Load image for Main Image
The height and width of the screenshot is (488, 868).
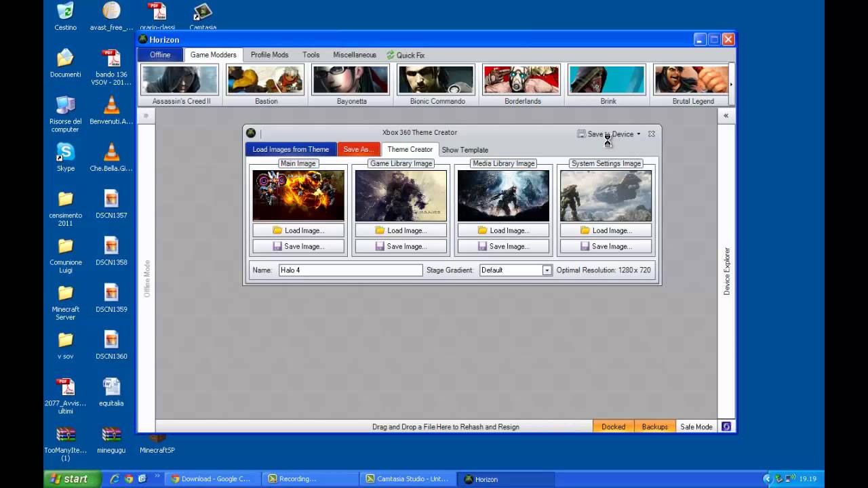298,230
